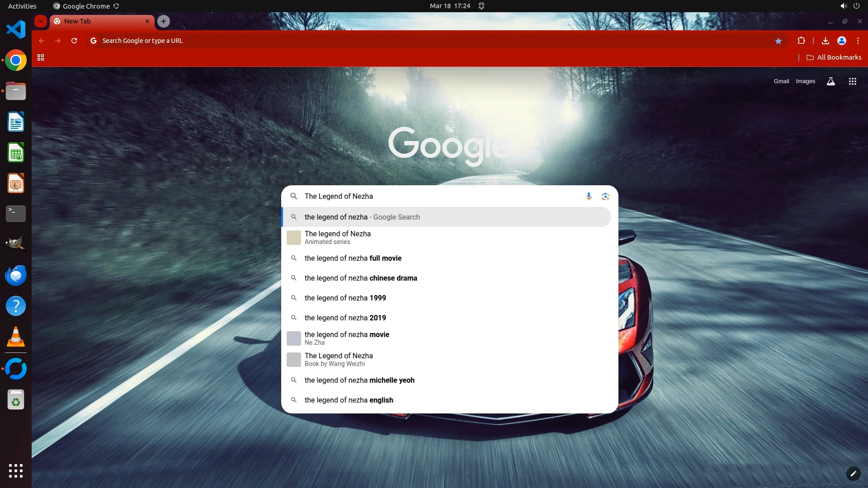Image resolution: width=868 pixels, height=488 pixels.
Task: Expand the tab search dropdown
Action: pos(41,21)
